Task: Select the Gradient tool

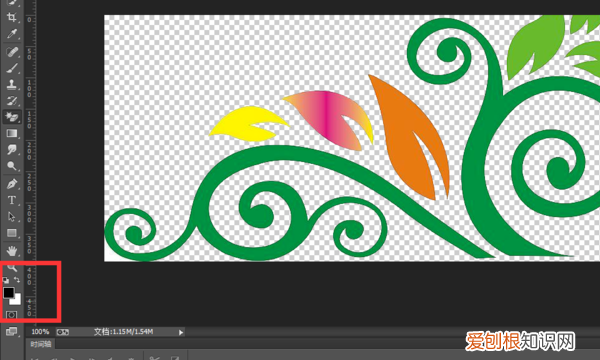Action: [12, 133]
